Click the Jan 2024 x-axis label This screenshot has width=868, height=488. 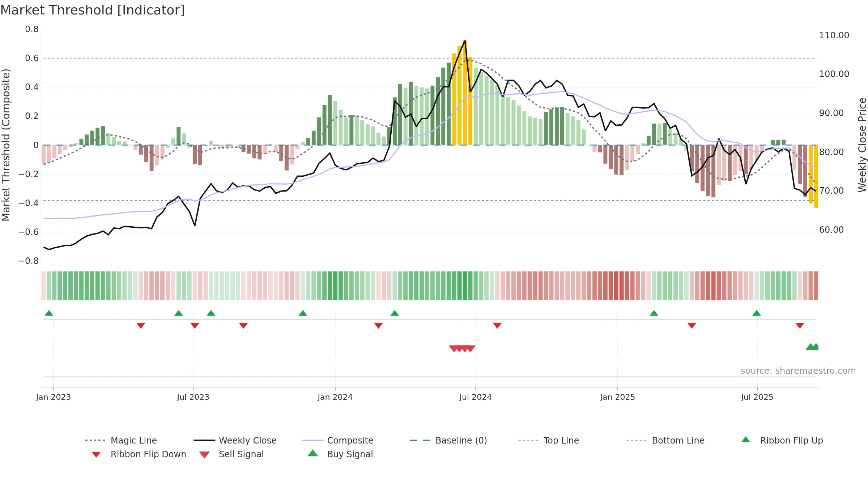tap(335, 397)
